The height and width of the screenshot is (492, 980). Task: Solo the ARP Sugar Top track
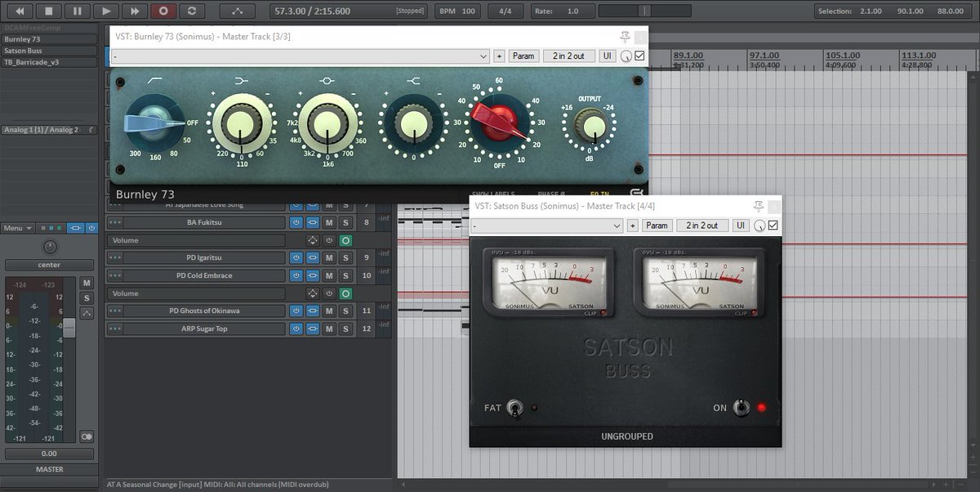click(345, 329)
